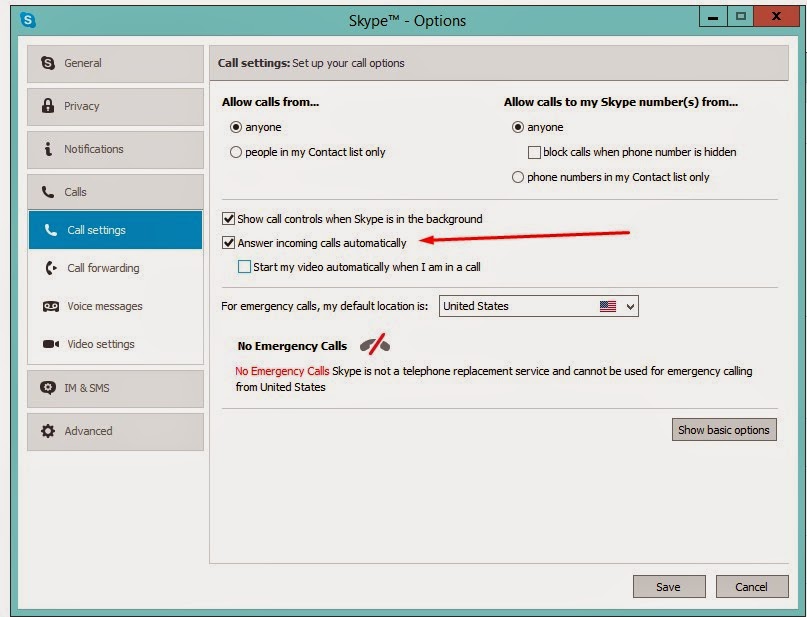
Task: Minimize the Skype Options window
Action: click(713, 17)
